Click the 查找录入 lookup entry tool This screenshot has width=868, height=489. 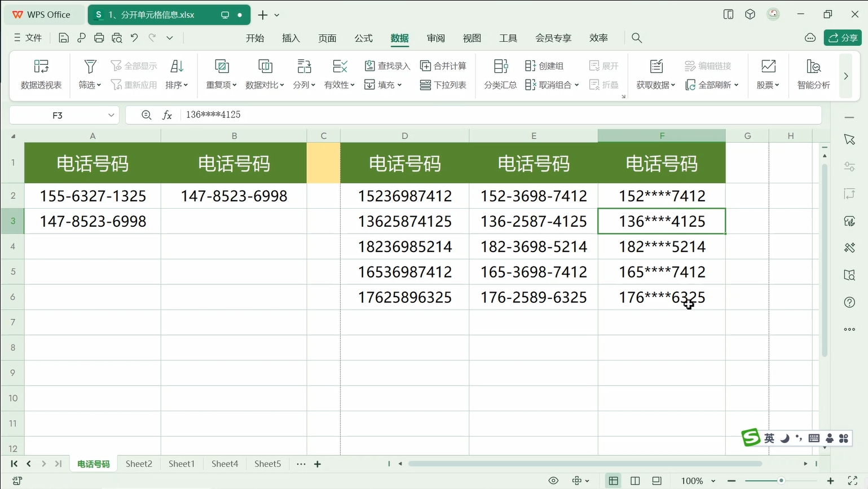pos(387,66)
